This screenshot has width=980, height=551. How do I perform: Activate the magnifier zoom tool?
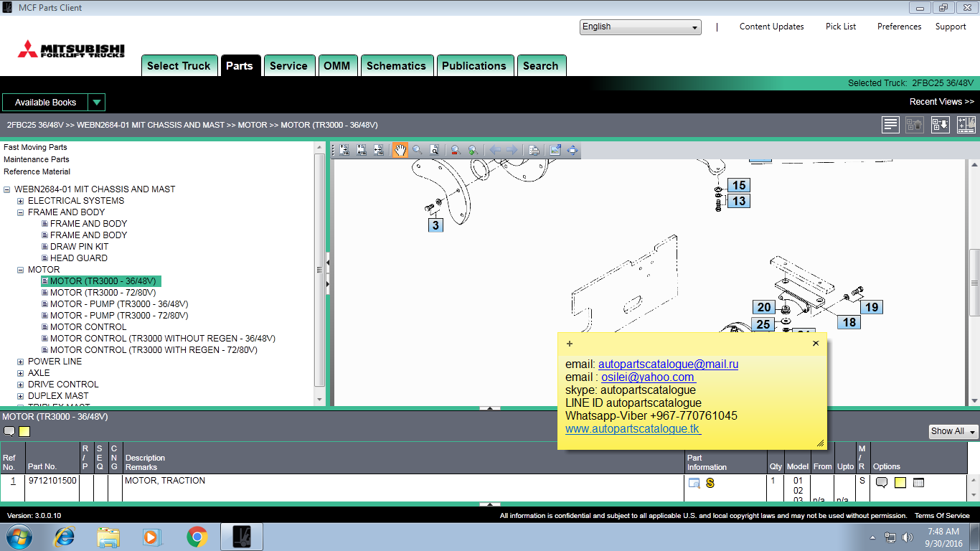[417, 150]
